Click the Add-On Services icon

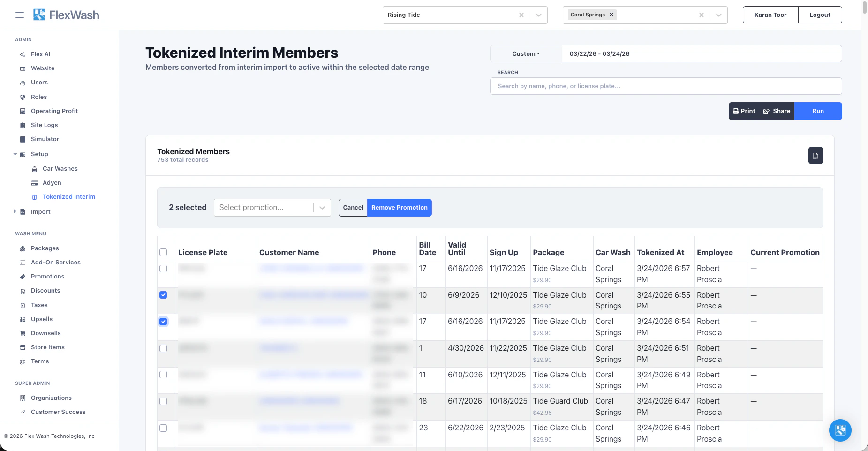23,263
